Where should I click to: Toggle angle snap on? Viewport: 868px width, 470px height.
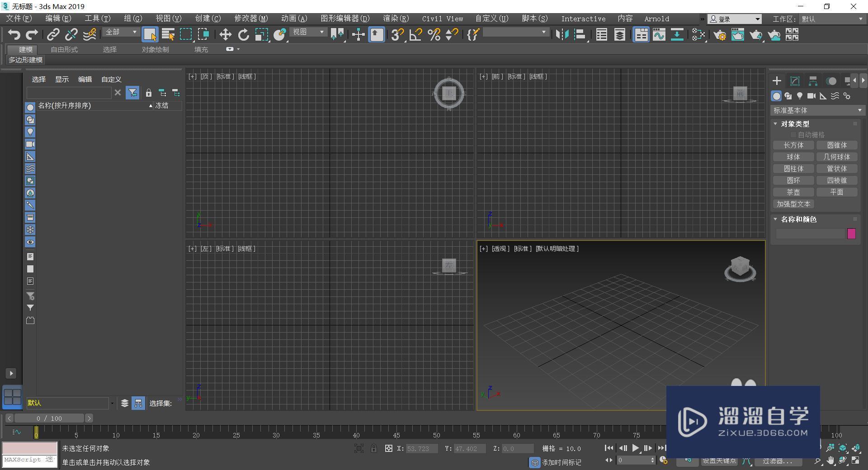point(415,34)
